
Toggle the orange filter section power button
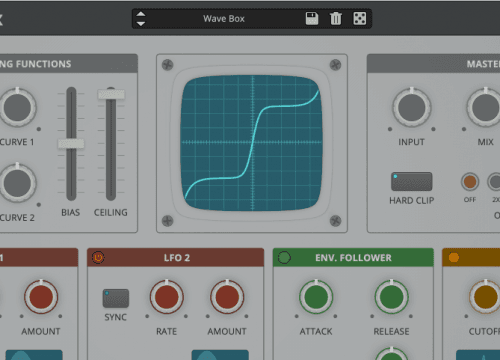454,257
